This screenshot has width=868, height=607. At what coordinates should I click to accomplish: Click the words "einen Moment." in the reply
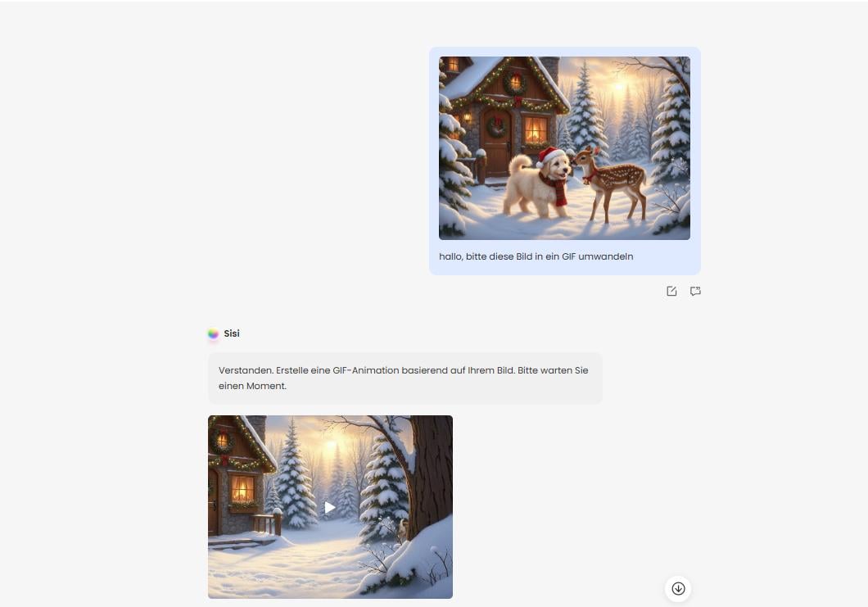pos(252,386)
